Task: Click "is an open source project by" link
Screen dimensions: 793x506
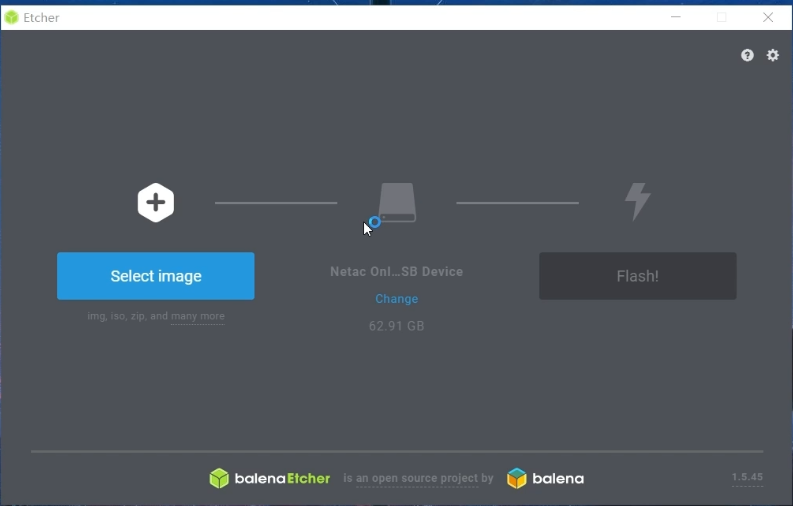Action: pyautogui.click(x=418, y=479)
